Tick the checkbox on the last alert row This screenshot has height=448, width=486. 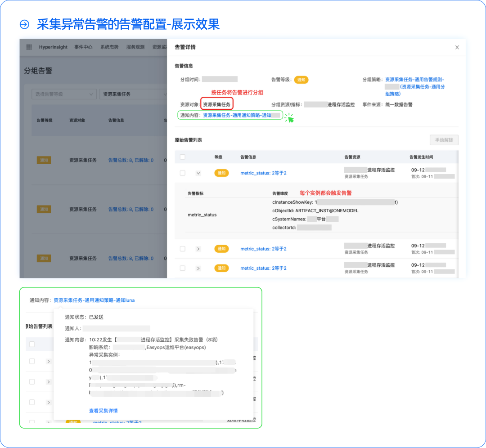[x=182, y=268]
